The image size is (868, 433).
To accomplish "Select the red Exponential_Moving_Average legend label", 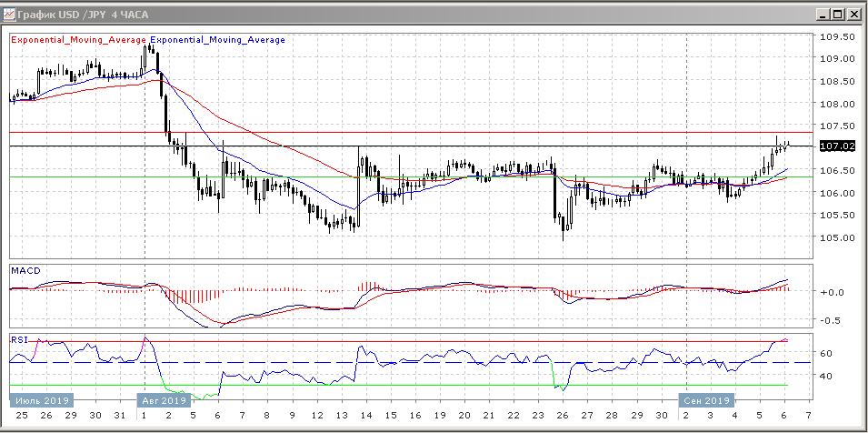I will click(x=77, y=40).
